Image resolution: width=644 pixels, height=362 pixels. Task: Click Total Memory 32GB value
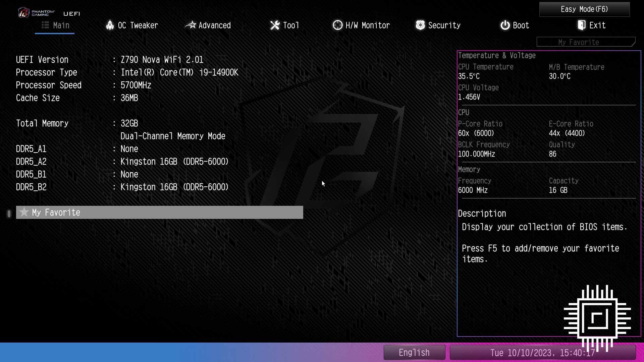click(129, 123)
